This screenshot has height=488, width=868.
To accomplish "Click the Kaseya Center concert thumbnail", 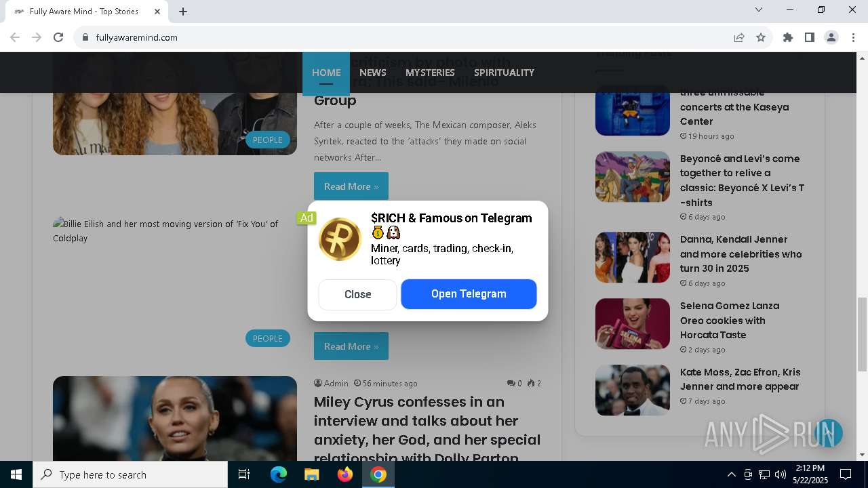I will (x=633, y=110).
